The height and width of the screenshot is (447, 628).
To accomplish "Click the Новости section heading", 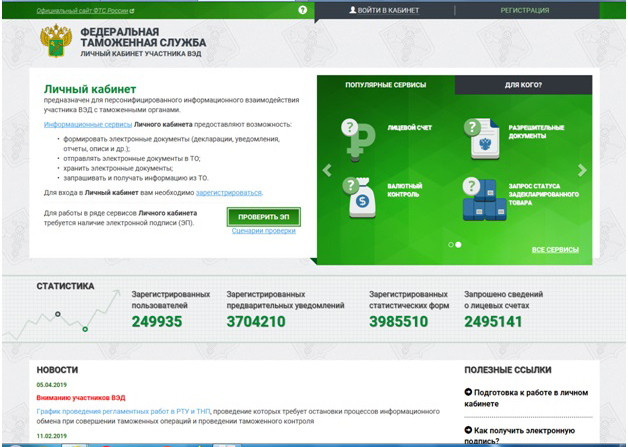I will [x=57, y=370].
